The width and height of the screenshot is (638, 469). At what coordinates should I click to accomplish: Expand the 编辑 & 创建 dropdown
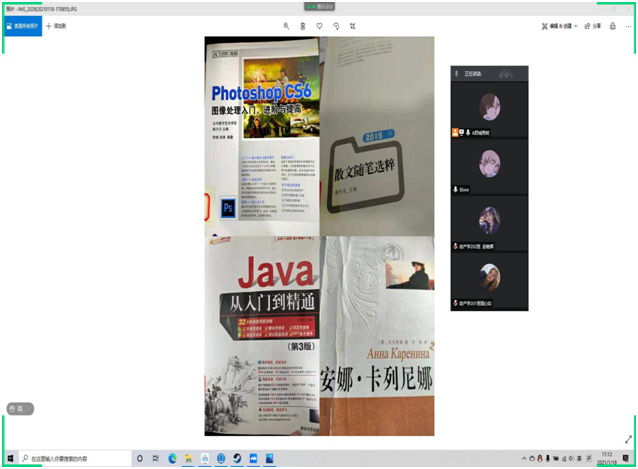click(557, 26)
